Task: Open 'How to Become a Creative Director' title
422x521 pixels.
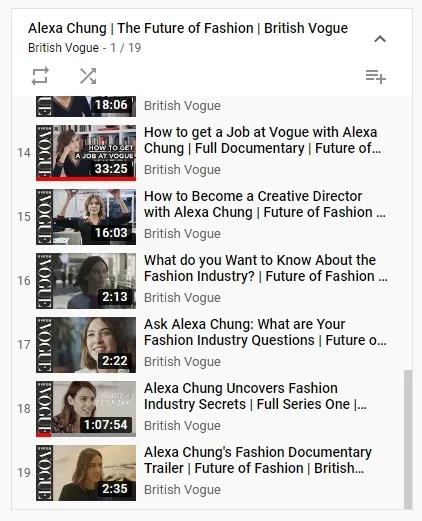Action: [265, 204]
